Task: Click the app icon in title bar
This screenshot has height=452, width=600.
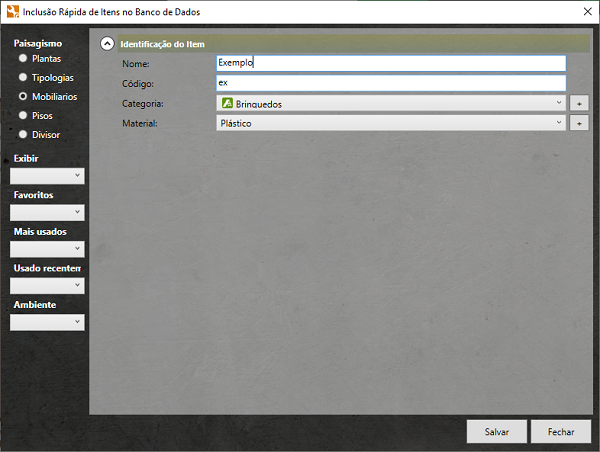Action: pos(11,12)
